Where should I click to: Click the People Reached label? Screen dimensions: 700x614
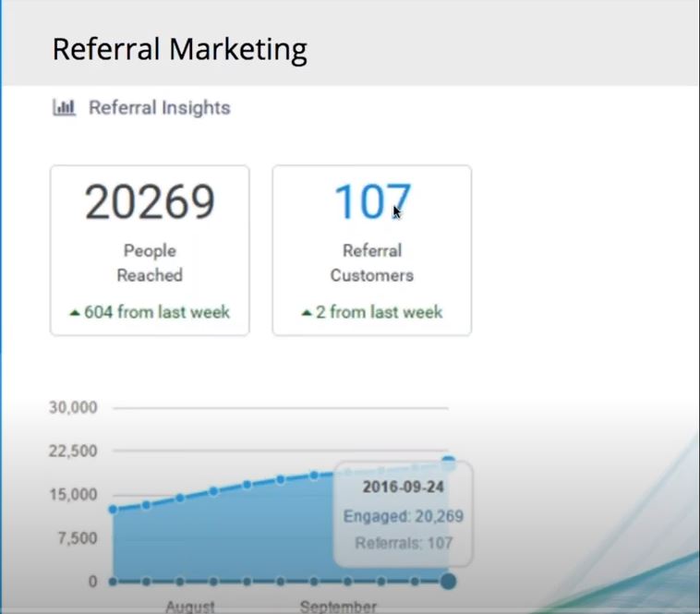click(x=150, y=263)
